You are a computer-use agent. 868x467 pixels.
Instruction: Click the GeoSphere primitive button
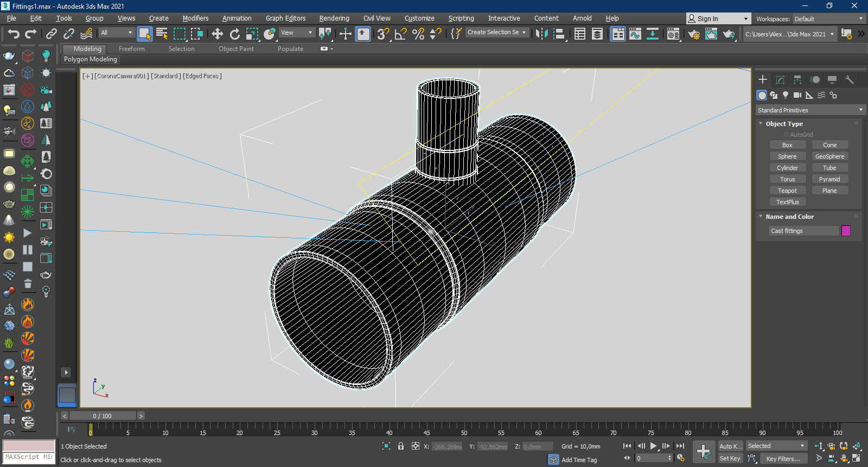coord(829,156)
